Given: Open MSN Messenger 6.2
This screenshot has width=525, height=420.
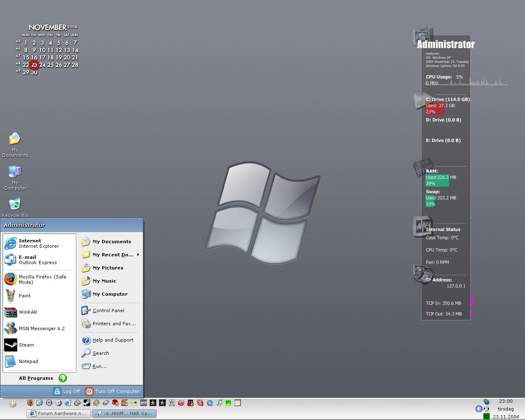Looking at the screenshot, I should [39, 329].
